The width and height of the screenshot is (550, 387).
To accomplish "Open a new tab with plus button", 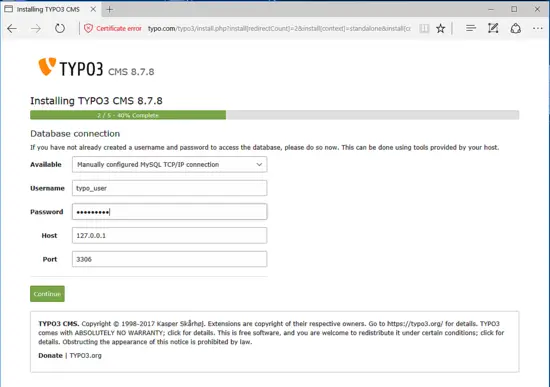I will click(109, 9).
